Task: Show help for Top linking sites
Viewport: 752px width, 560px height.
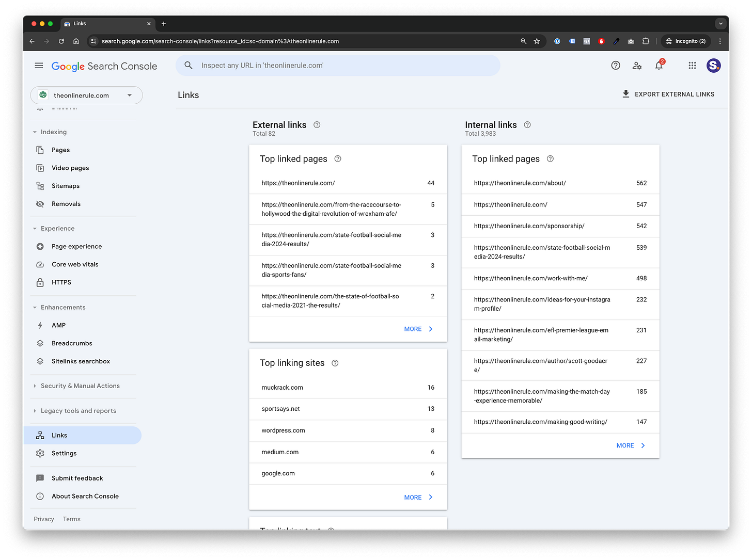Action: coord(335,363)
